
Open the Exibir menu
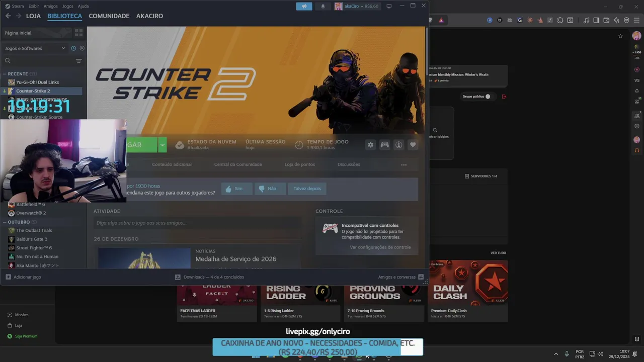[34, 6]
